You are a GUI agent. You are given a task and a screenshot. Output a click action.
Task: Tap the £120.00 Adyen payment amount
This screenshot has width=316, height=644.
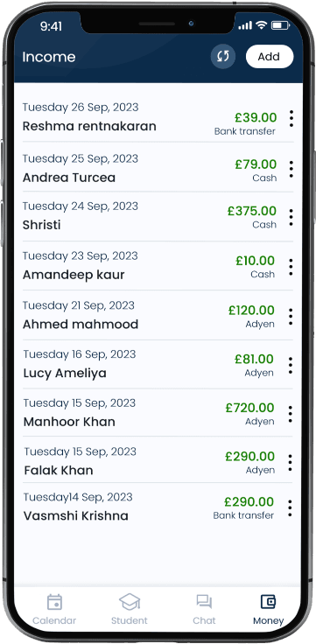pyautogui.click(x=251, y=311)
